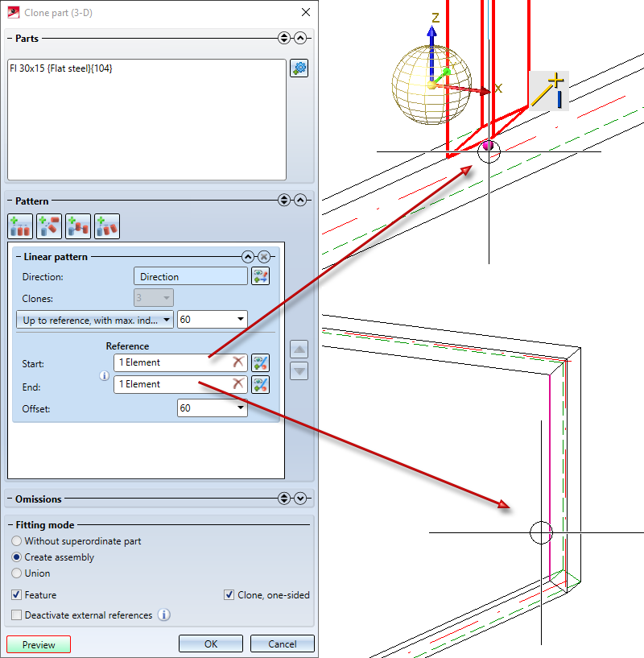Image resolution: width=644 pixels, height=658 pixels.
Task: Click the Start reference pick icon
Action: coord(261,363)
